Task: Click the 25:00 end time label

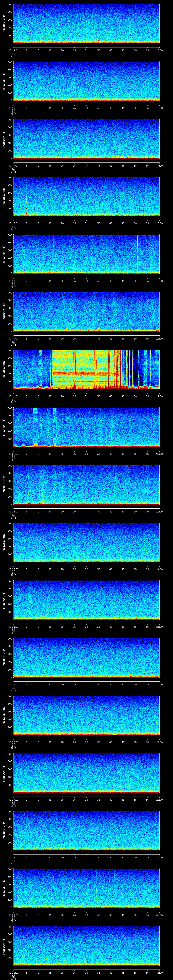Action: (x=160, y=627)
